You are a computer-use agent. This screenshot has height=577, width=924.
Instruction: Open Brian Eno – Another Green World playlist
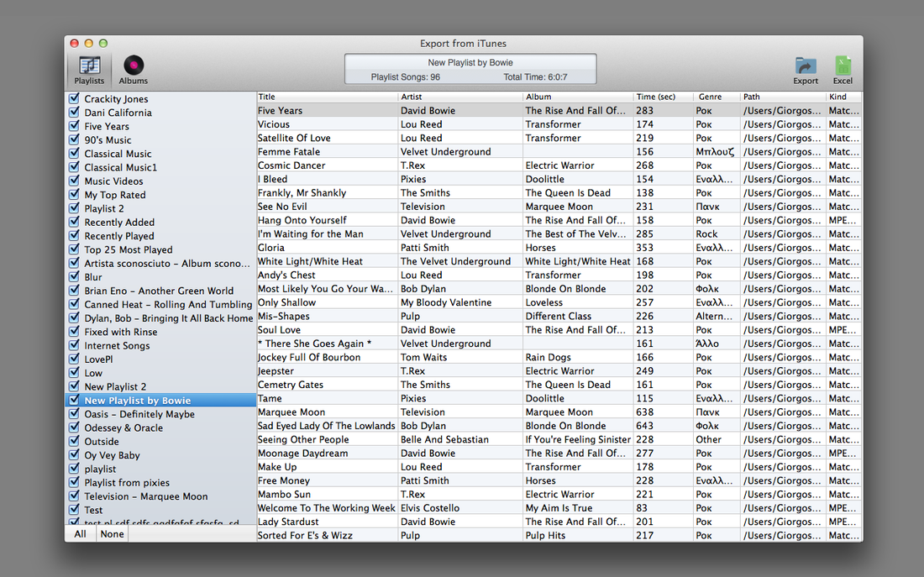(159, 291)
